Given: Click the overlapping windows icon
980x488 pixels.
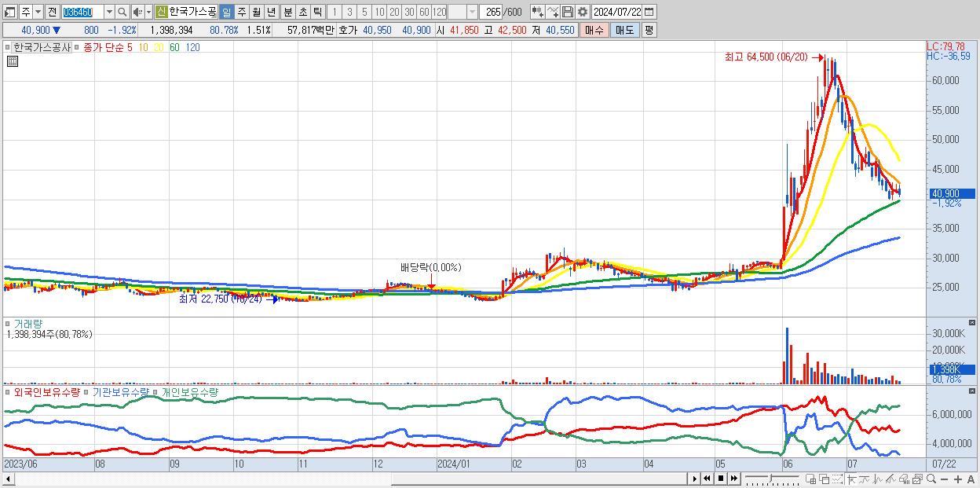Looking at the screenshot, I should 825,479.
